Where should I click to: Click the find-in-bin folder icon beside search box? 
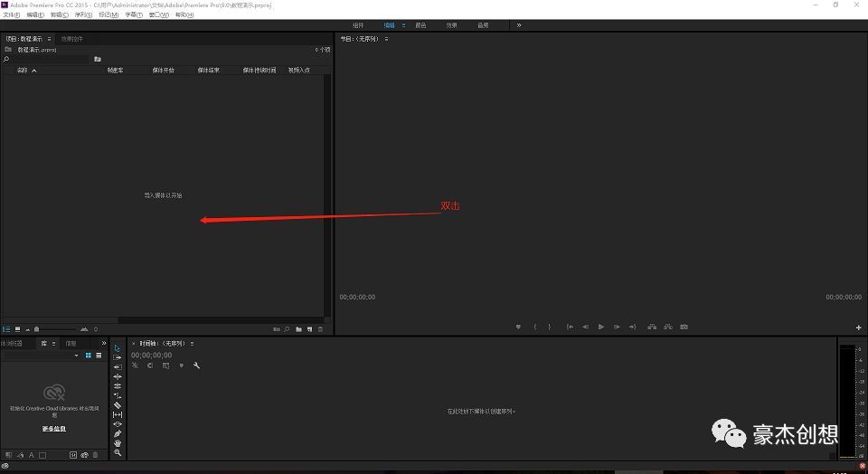[98, 59]
